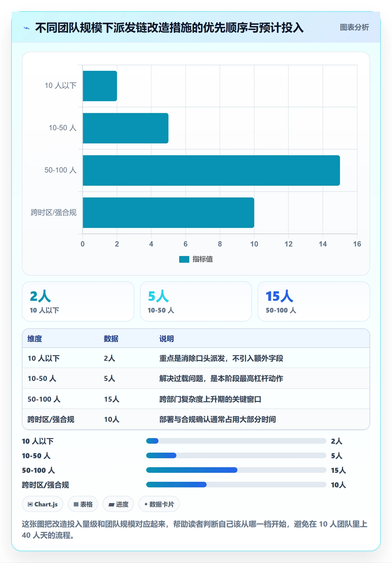Screen dimensions: 392x563
Task: Click the progress bar for 10 人以下
Action: [x=236, y=441]
